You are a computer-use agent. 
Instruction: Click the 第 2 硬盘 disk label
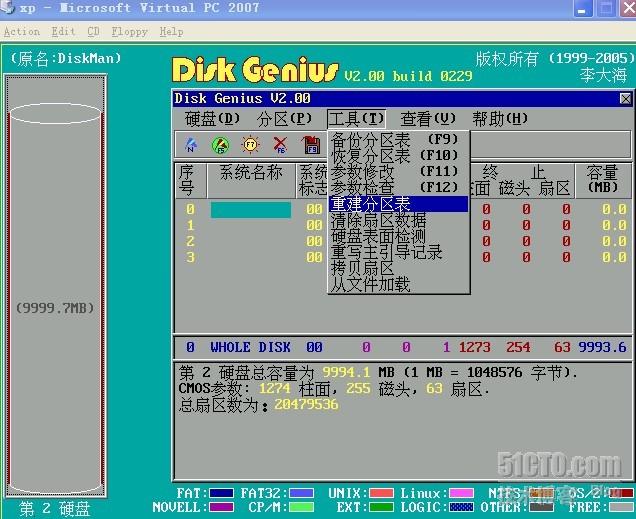(55, 508)
